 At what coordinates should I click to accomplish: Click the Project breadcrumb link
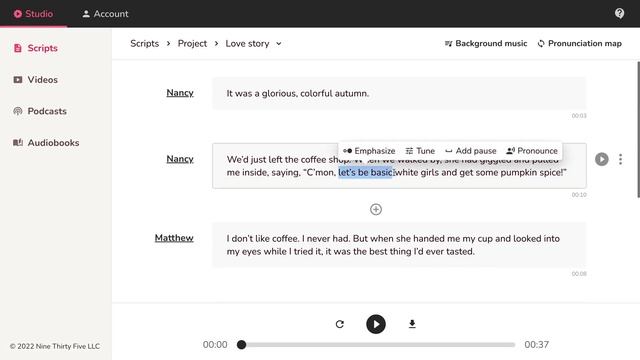[x=192, y=43]
